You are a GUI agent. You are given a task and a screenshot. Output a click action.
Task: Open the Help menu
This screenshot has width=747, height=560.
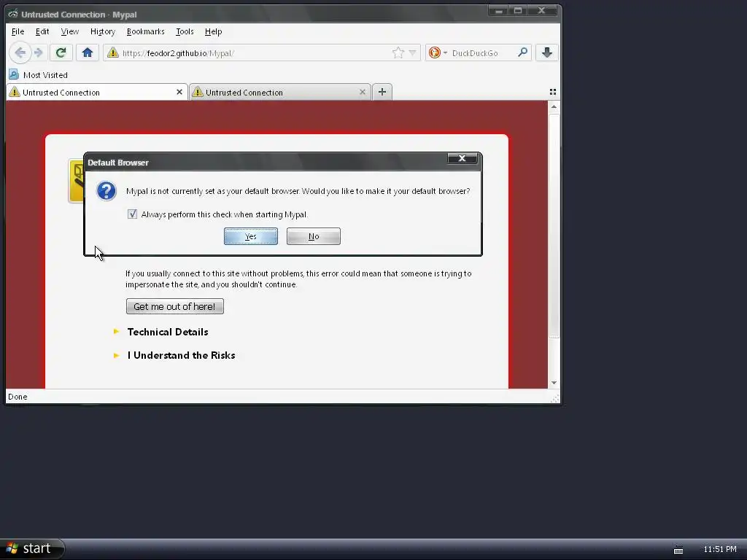coord(213,31)
